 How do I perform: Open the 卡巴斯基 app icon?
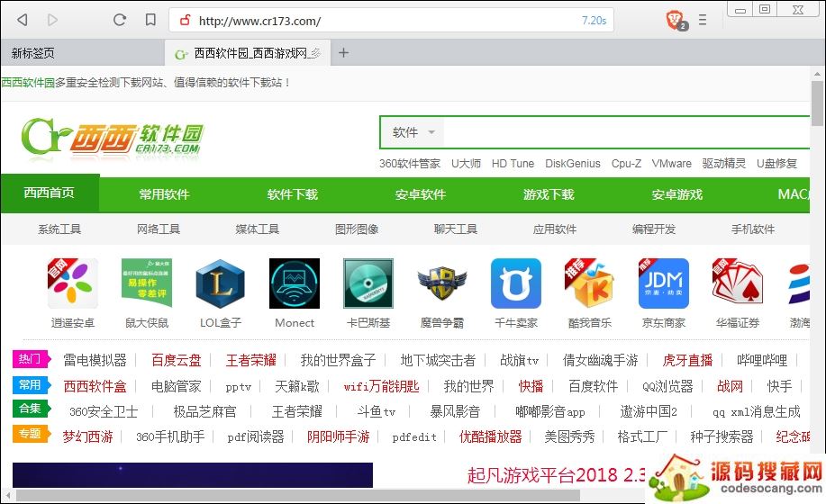coord(368,283)
